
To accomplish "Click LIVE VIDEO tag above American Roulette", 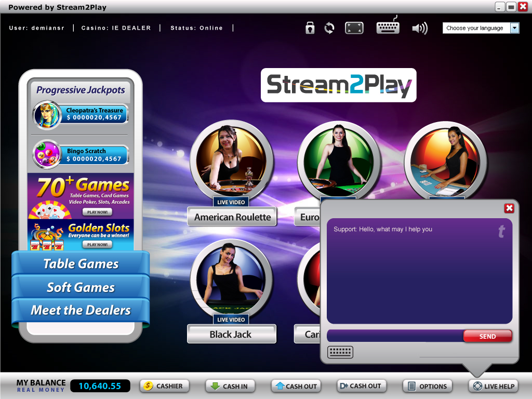I will click(231, 202).
